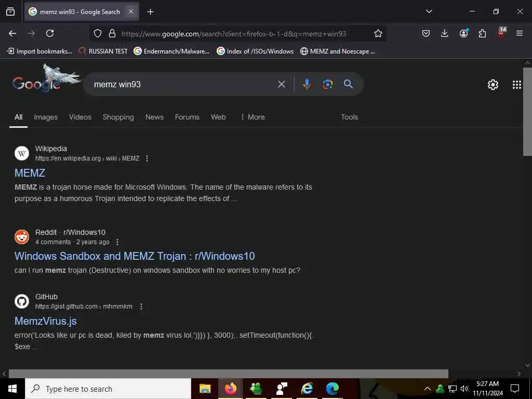Start voice search with microphone
532x399 pixels.
(307, 84)
